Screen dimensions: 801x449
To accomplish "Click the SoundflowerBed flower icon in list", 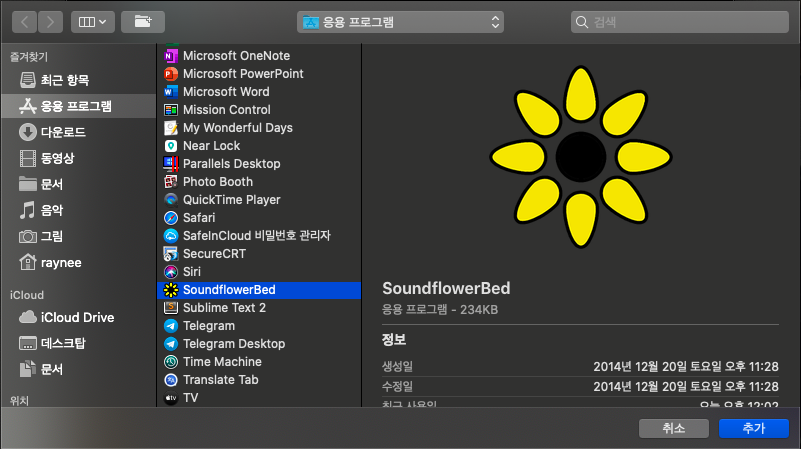I will pyautogui.click(x=171, y=290).
